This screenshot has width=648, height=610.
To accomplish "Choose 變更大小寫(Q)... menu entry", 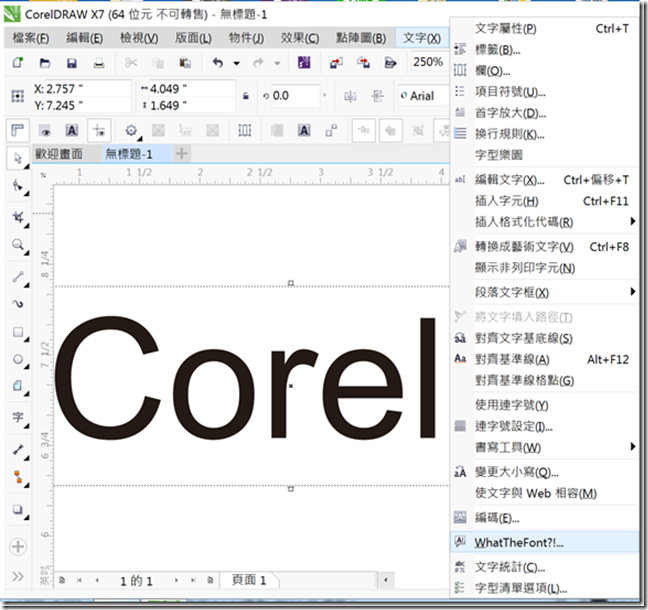I will point(545,472).
